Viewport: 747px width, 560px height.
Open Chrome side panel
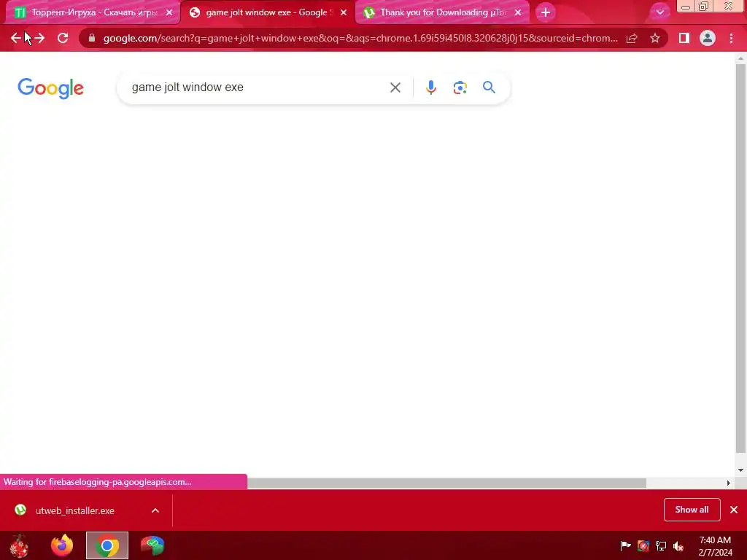684,38
